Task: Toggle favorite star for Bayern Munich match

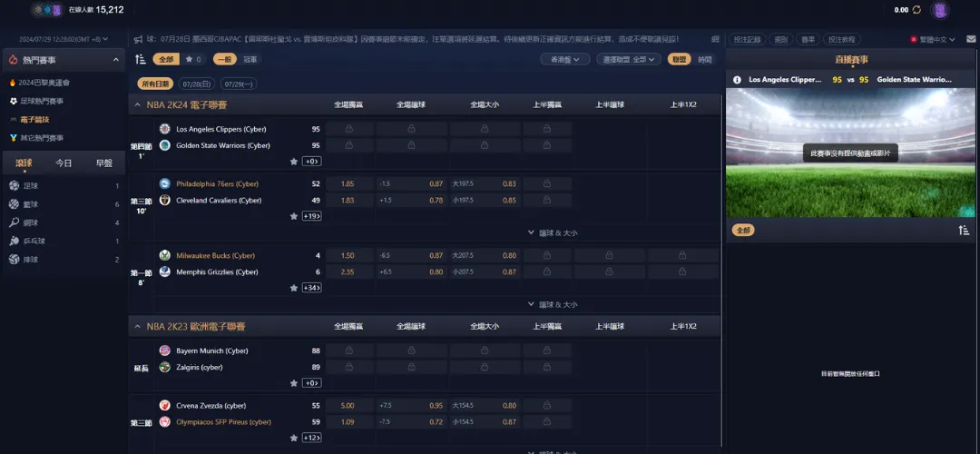Action: [x=293, y=383]
